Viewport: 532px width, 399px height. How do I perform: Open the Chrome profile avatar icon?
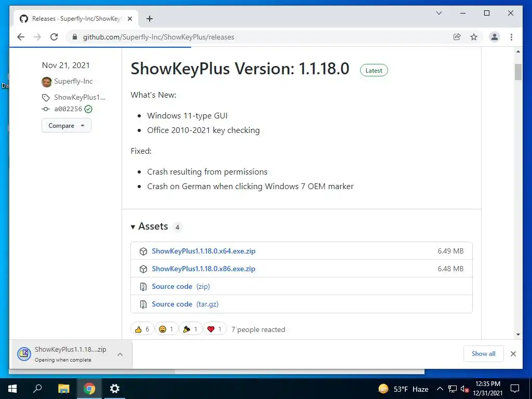pyautogui.click(x=495, y=37)
